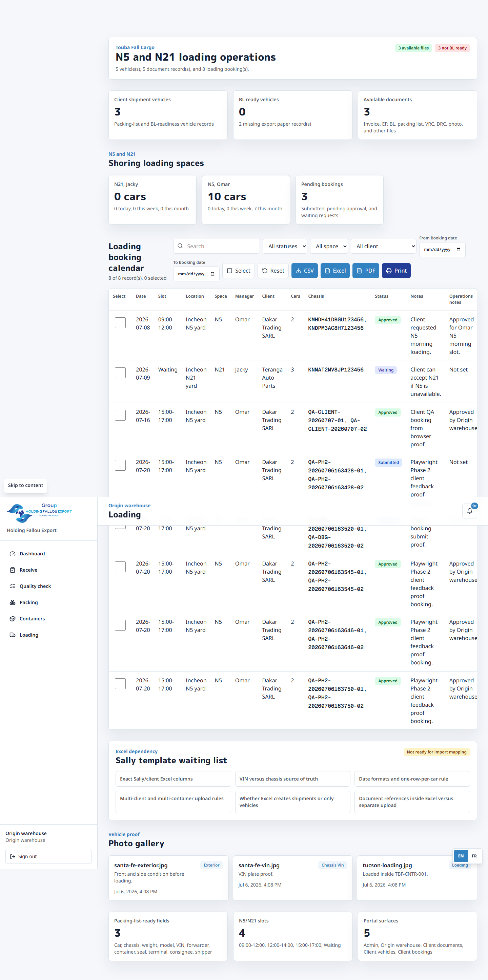Viewport: 488px width, 980px height.
Task: Export bookings as CSV
Action: pyautogui.click(x=305, y=271)
